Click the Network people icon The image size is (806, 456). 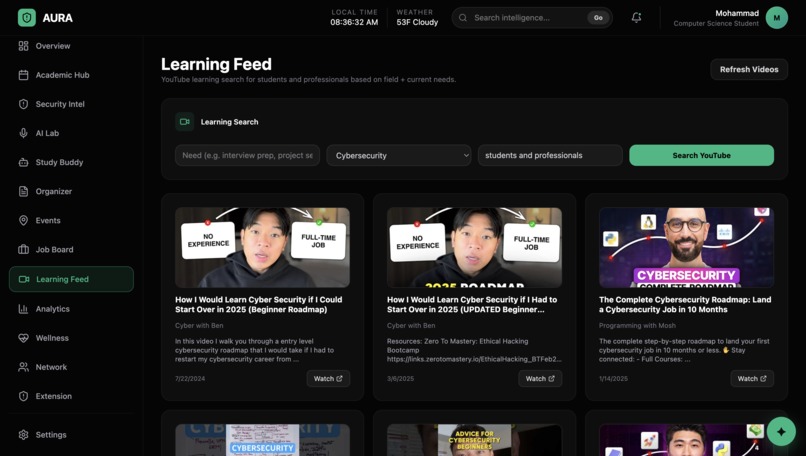pyautogui.click(x=23, y=367)
